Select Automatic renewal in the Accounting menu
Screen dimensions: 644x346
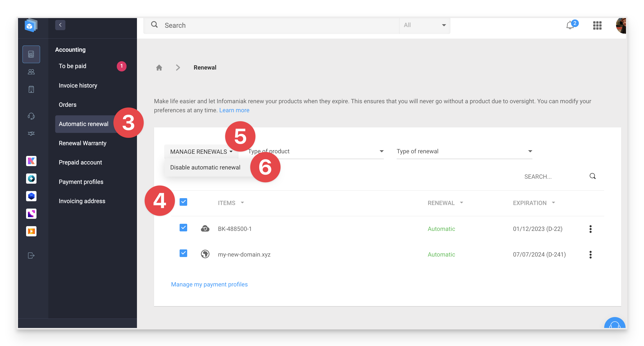coord(83,124)
